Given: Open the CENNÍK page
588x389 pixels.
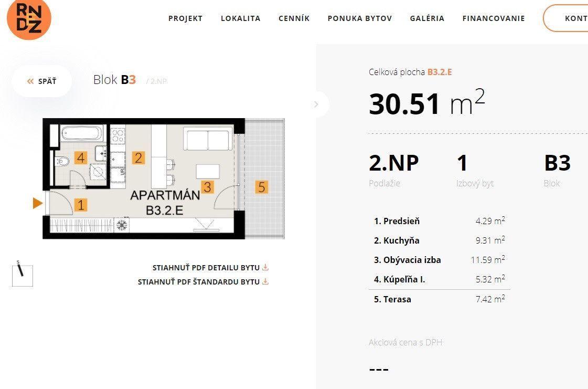Looking at the screenshot, I should pyautogui.click(x=294, y=18).
